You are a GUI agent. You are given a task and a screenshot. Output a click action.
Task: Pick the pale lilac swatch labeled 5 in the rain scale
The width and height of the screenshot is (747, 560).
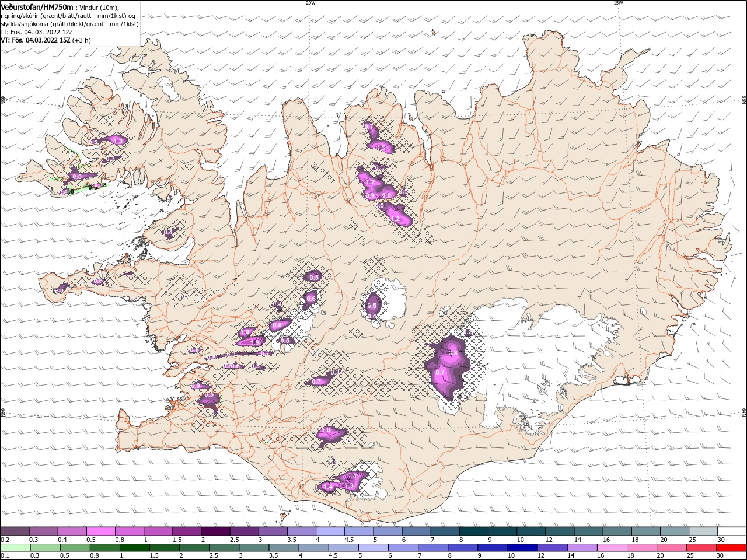372,548
